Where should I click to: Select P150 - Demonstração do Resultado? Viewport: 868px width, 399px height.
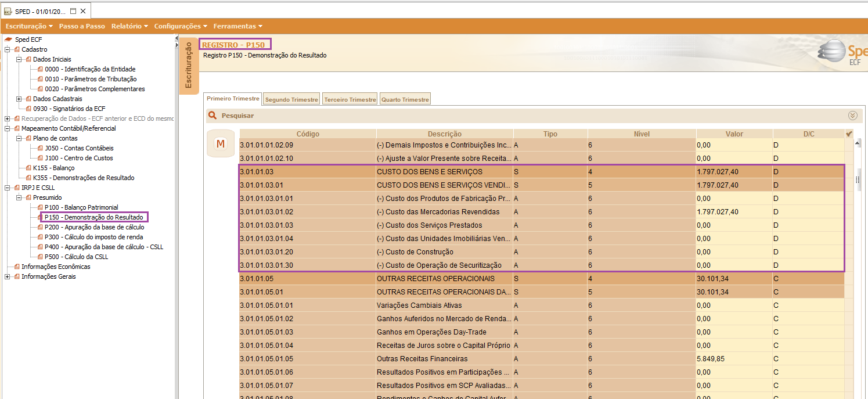coord(93,217)
